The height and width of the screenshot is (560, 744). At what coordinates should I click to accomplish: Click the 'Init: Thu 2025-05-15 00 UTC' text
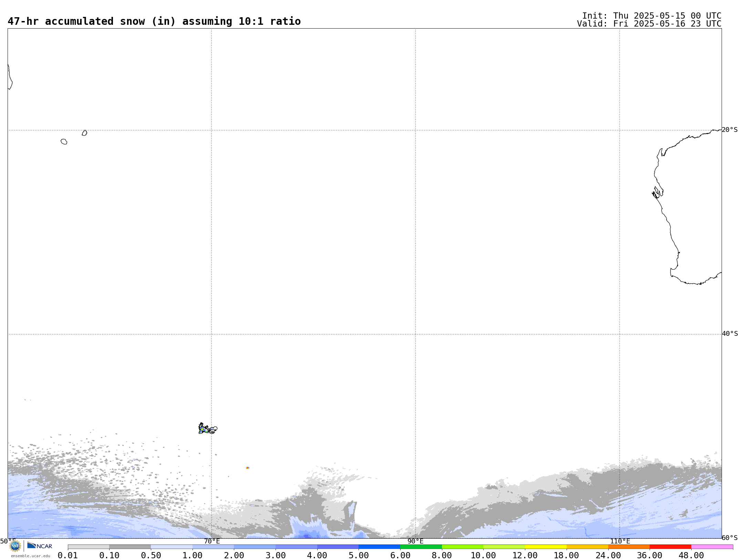coord(652,16)
